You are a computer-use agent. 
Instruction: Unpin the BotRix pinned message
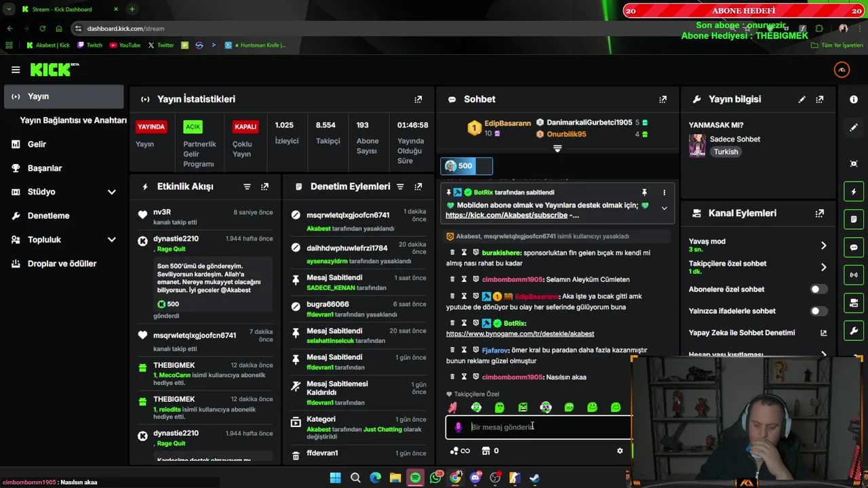[644, 192]
